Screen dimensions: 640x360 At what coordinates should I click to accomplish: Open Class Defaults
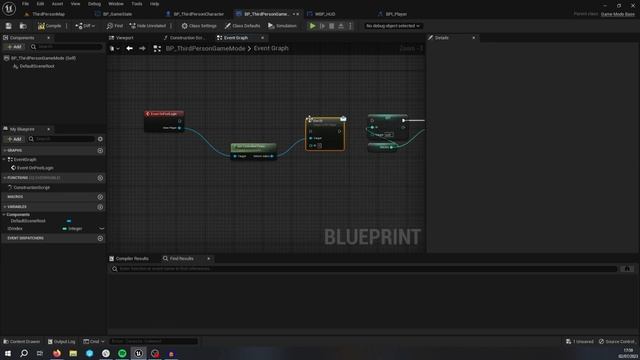click(242, 26)
